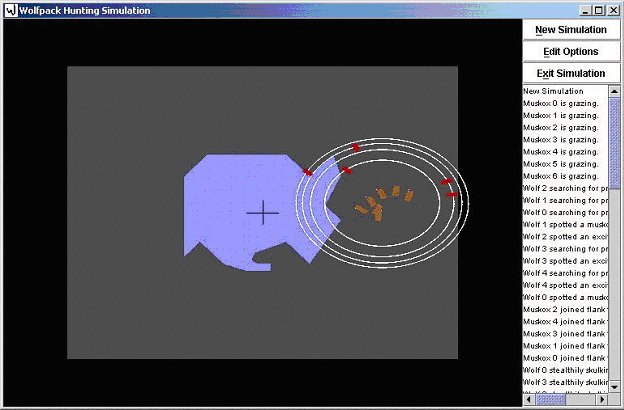Click the log's horizontal scrollbar right arrow

click(602, 400)
